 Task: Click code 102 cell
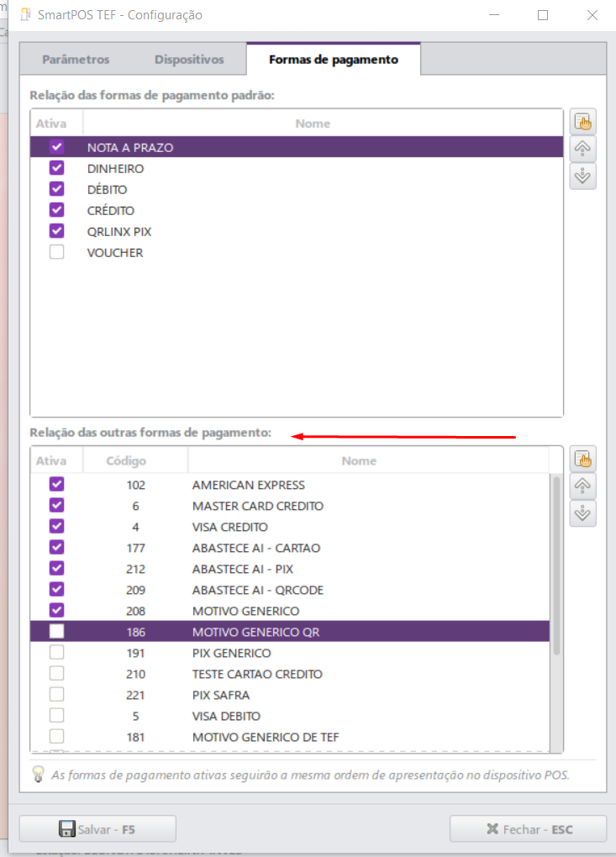pyautogui.click(x=135, y=485)
